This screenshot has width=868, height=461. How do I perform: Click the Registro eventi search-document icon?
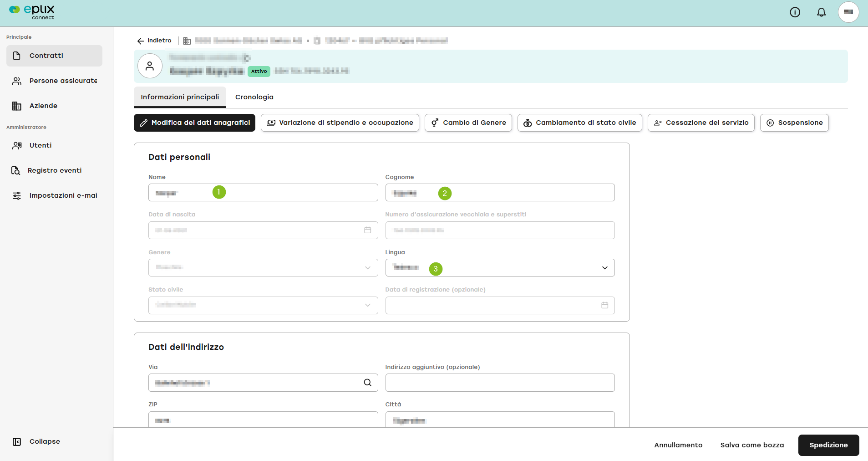pyautogui.click(x=15, y=170)
